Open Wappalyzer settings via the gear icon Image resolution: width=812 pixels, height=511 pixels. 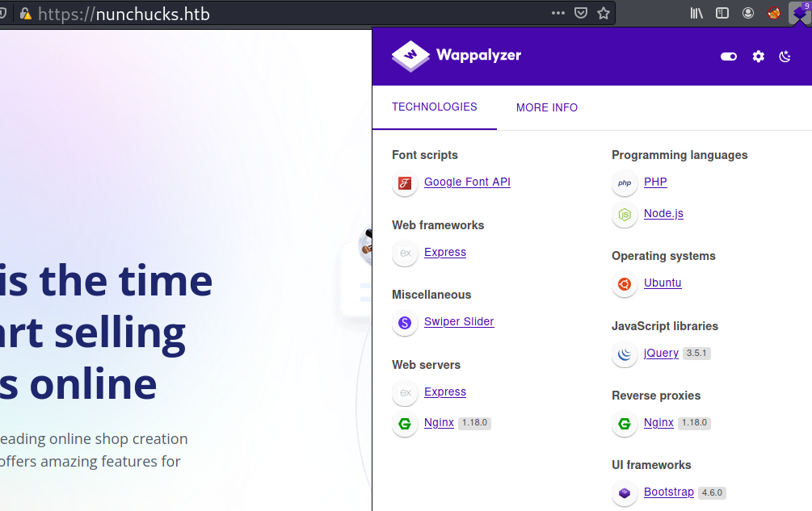pos(758,57)
